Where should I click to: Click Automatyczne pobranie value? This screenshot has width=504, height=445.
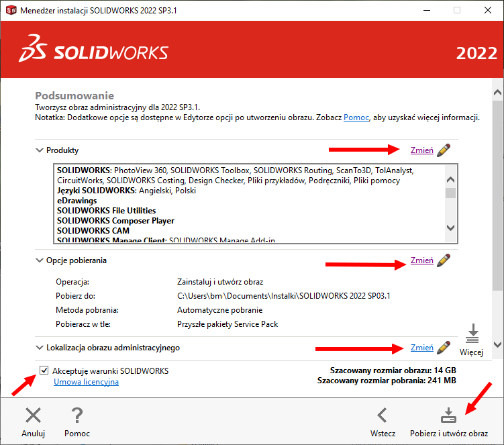[219, 310]
